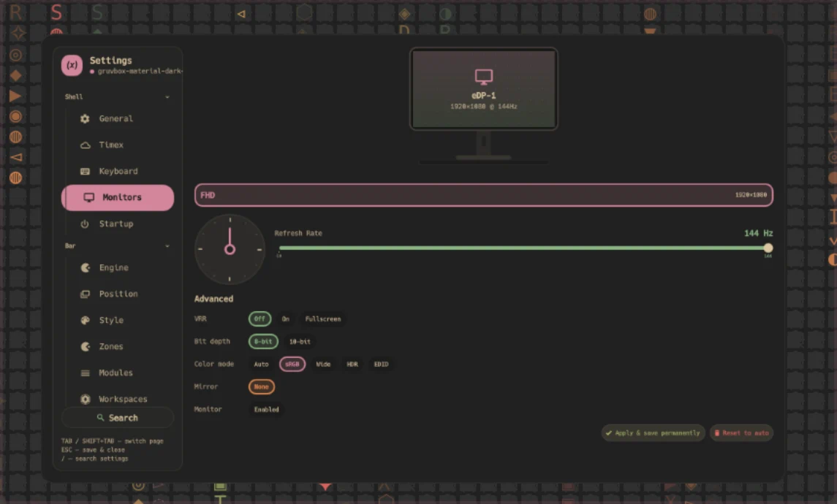The height and width of the screenshot is (504, 837).
Task: Select Wide color mode
Action: click(323, 364)
